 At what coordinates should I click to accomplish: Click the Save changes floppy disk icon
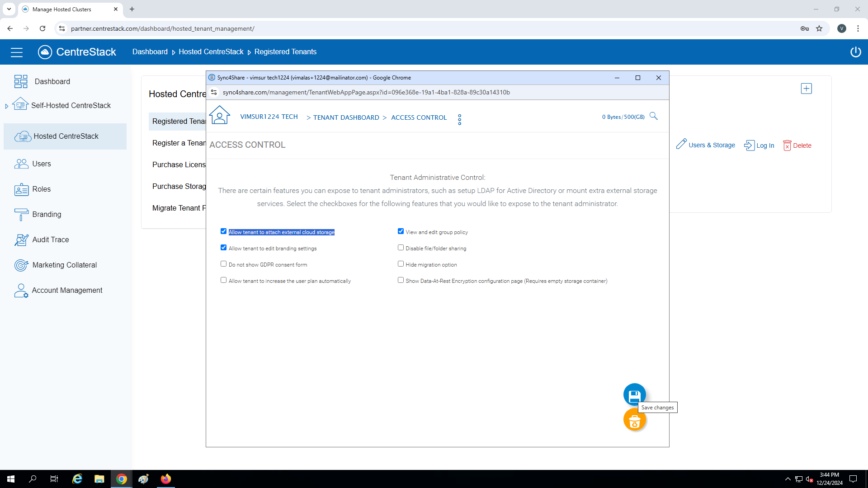[x=634, y=395]
